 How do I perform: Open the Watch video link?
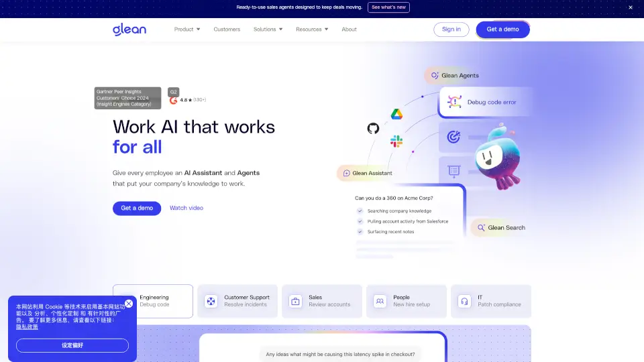pos(186,208)
